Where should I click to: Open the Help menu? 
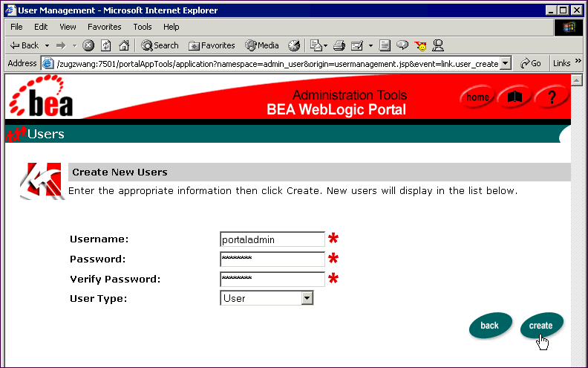[x=171, y=27]
